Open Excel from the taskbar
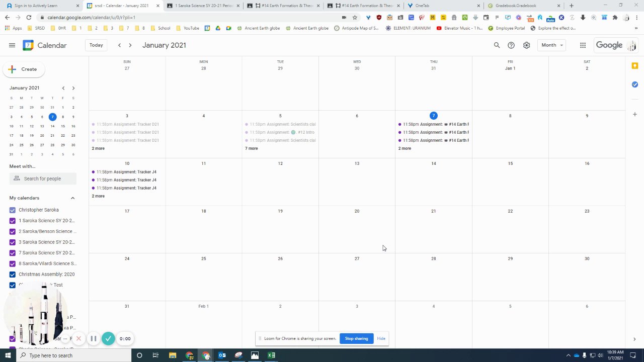This screenshot has height=362, width=644. tap(271, 355)
